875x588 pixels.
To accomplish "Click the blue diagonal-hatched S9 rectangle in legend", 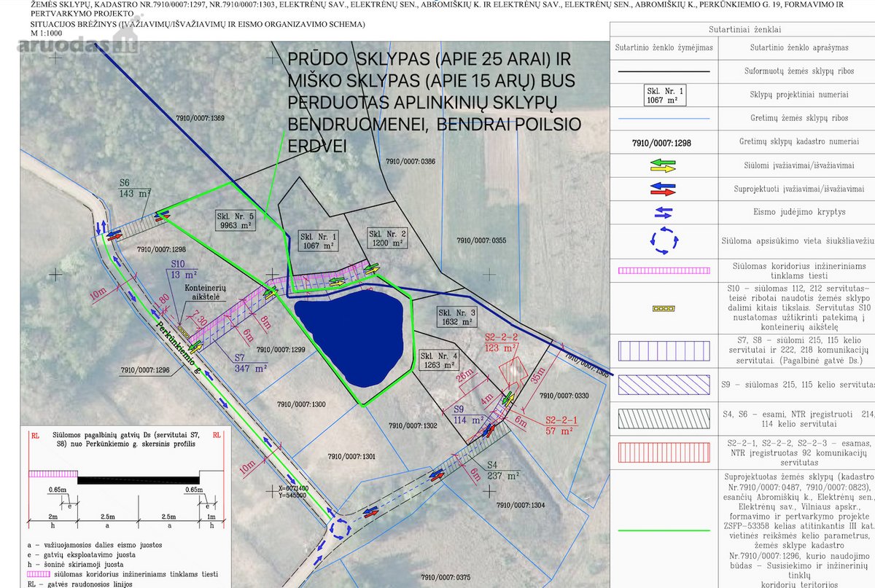I will (663, 385).
